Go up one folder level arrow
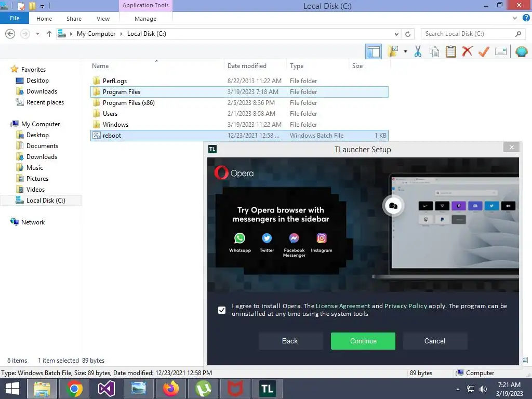 coord(49,34)
